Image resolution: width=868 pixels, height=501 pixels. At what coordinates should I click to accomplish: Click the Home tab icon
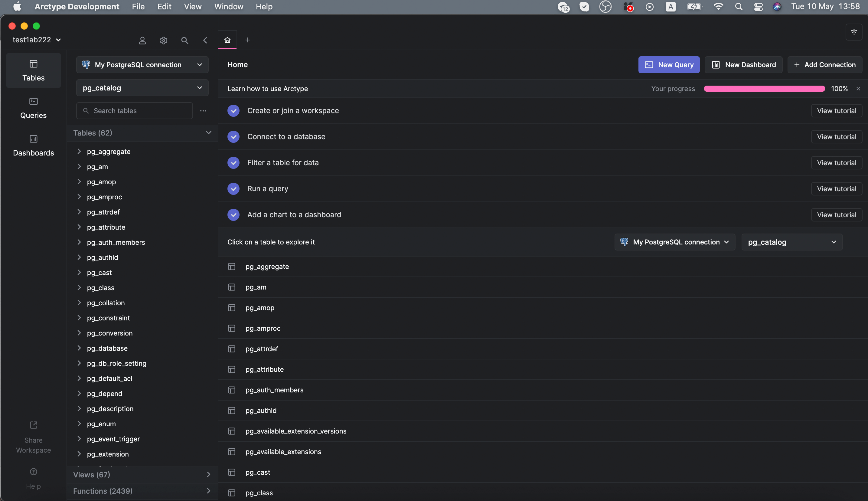click(x=227, y=40)
